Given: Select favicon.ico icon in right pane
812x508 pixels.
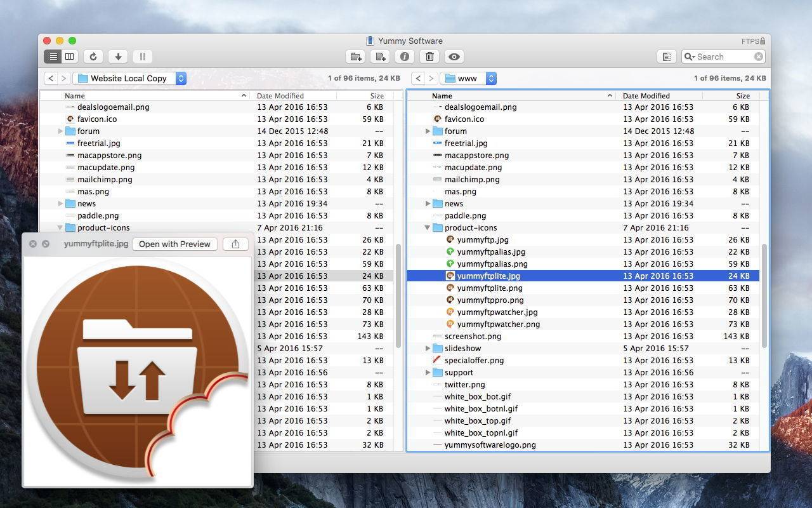Looking at the screenshot, I should tap(438, 119).
